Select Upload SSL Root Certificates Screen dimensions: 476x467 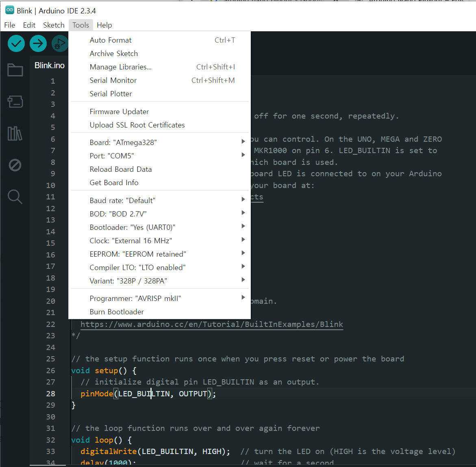coord(160,125)
